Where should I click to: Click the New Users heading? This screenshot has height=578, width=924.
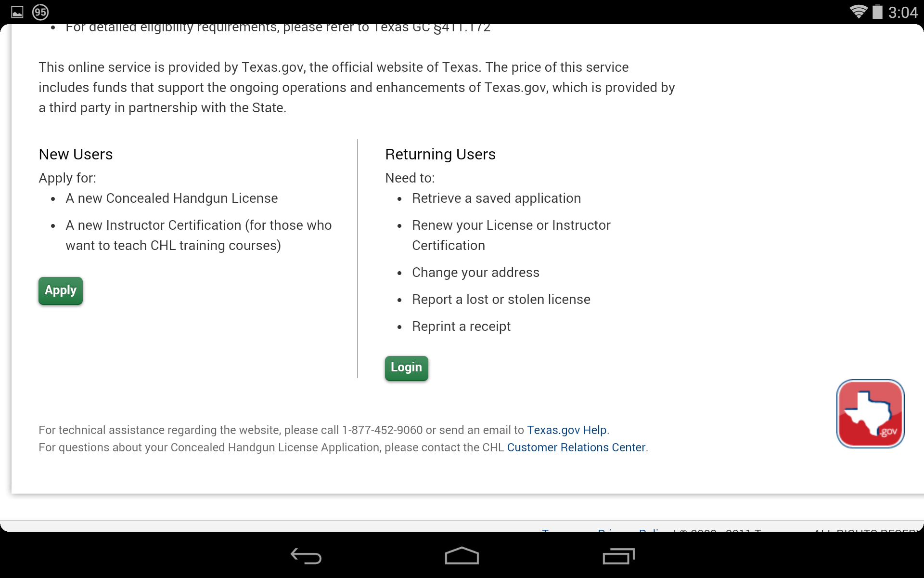[x=76, y=154]
